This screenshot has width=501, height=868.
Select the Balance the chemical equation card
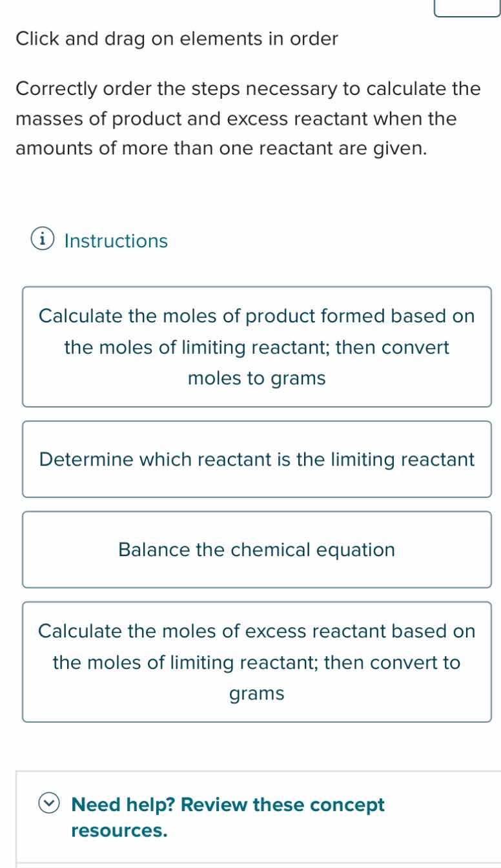(x=257, y=550)
